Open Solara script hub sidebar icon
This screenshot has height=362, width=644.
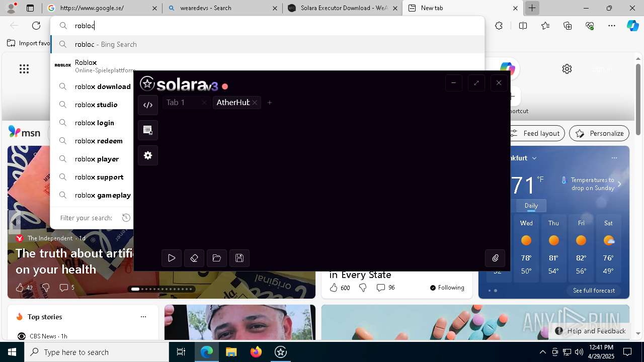pos(148,130)
